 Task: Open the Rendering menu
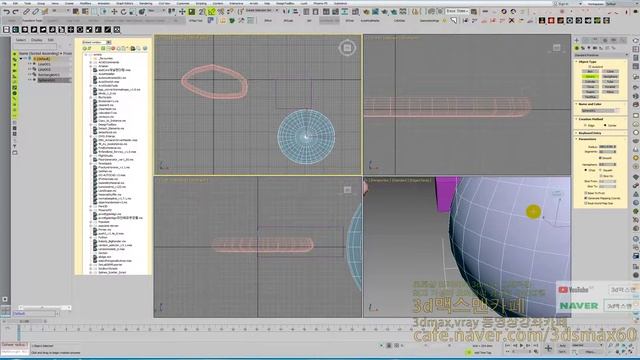[x=146, y=3]
